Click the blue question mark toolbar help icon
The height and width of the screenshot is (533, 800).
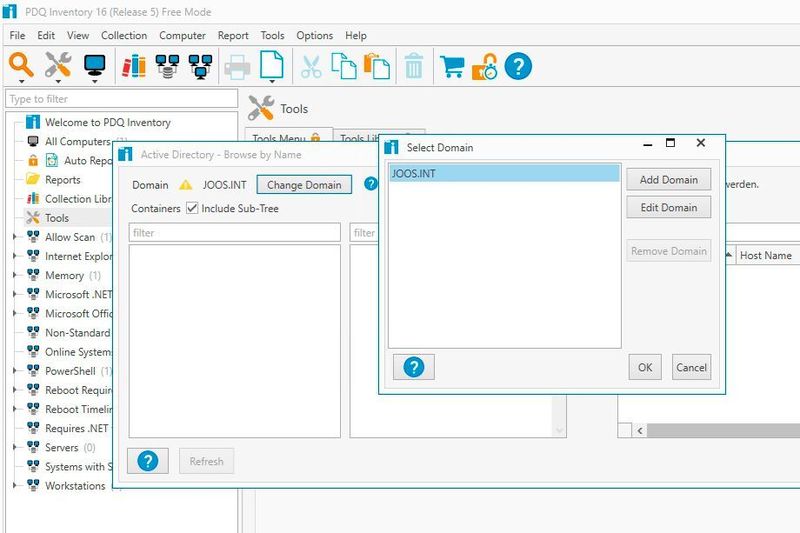pyautogui.click(x=518, y=66)
